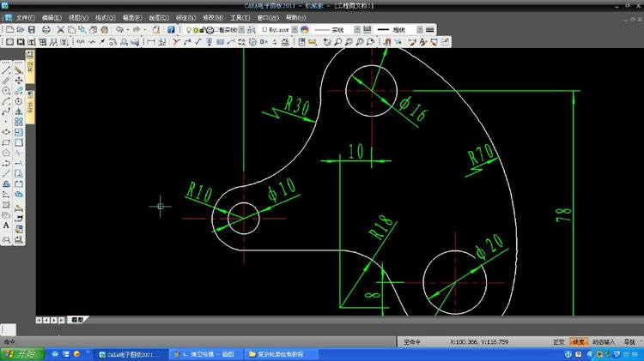644x361 pixels.
Task: Click the Cut scissors icon
Action: click(60, 29)
